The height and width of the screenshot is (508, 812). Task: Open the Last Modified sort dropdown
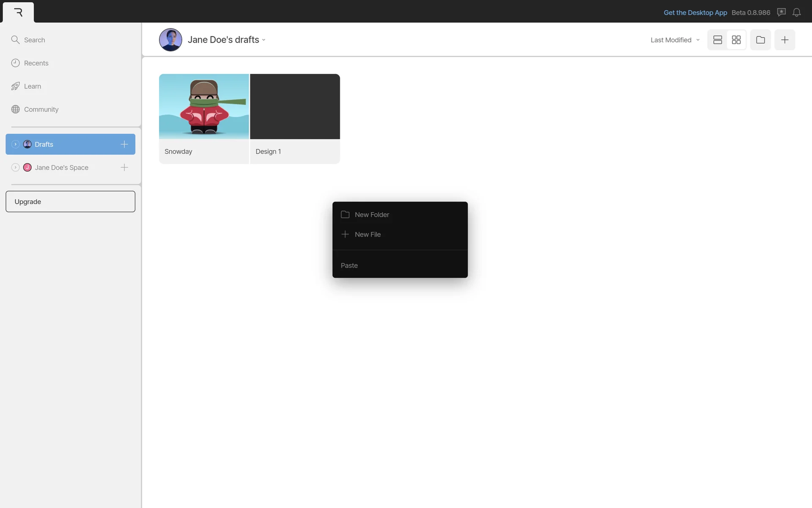(675, 40)
